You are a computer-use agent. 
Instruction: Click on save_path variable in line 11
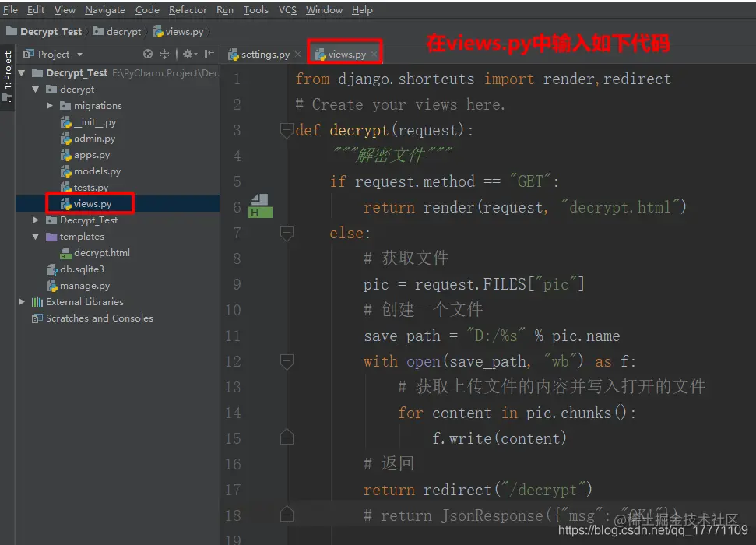[x=402, y=336]
